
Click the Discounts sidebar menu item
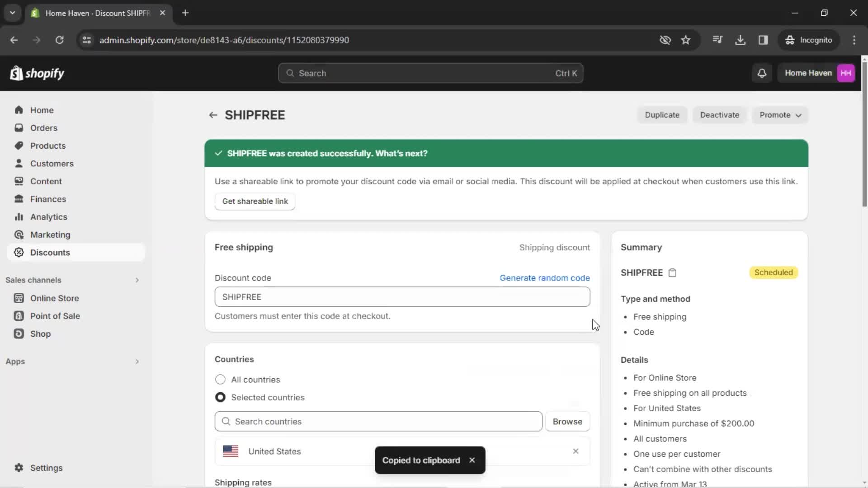(50, 253)
